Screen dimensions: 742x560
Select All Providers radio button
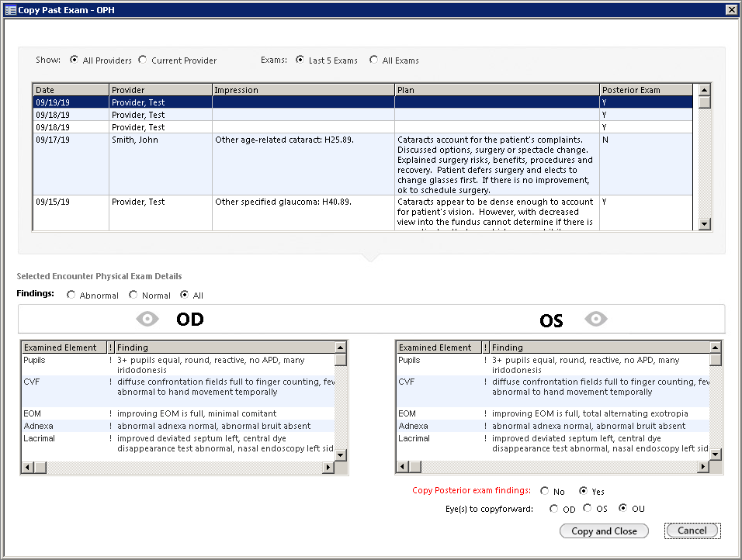pos(75,60)
